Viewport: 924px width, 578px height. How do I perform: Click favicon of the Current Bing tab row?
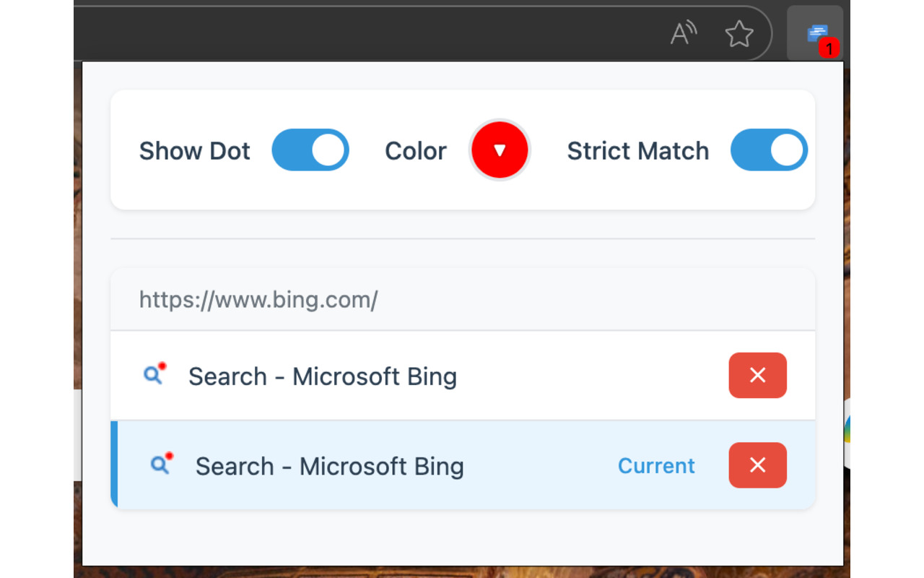click(x=161, y=464)
